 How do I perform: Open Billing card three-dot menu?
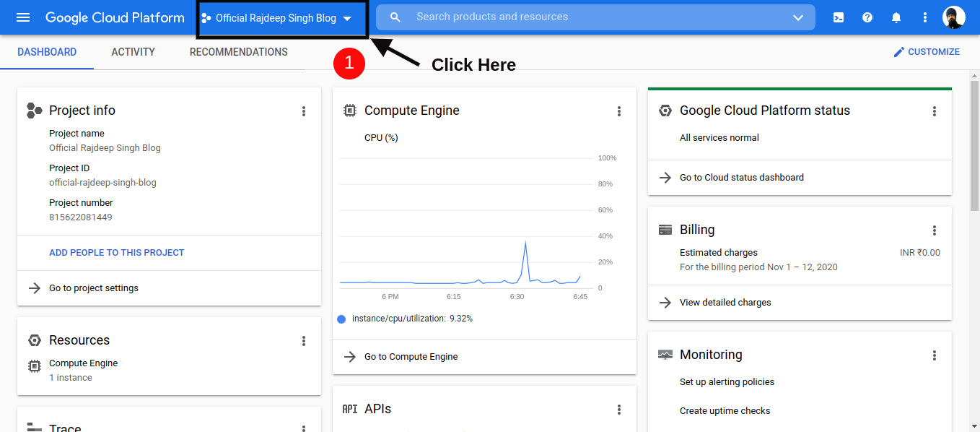pos(935,230)
